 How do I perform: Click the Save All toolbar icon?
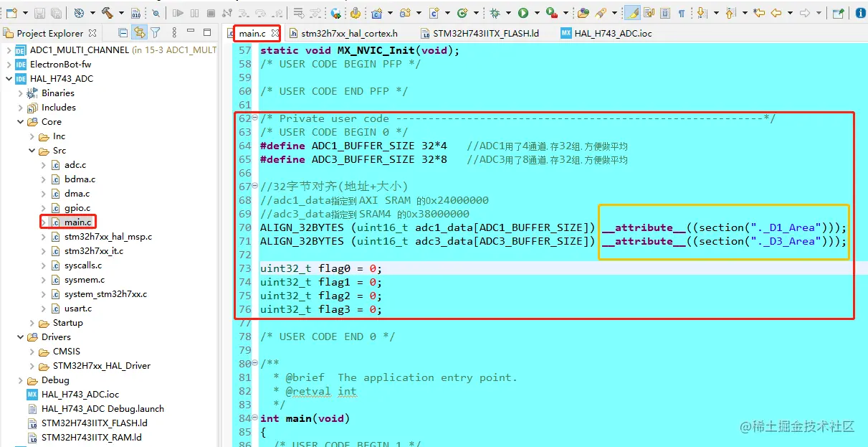[56, 13]
